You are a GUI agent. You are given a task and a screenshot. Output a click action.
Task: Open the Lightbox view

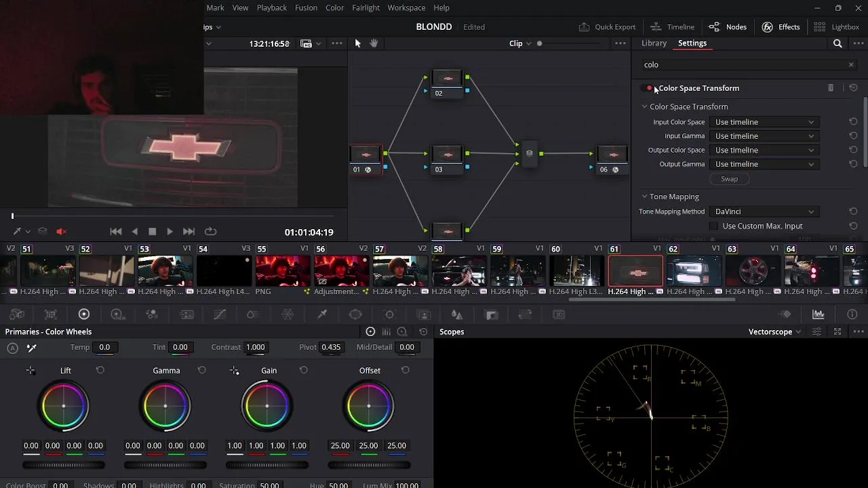tap(837, 27)
